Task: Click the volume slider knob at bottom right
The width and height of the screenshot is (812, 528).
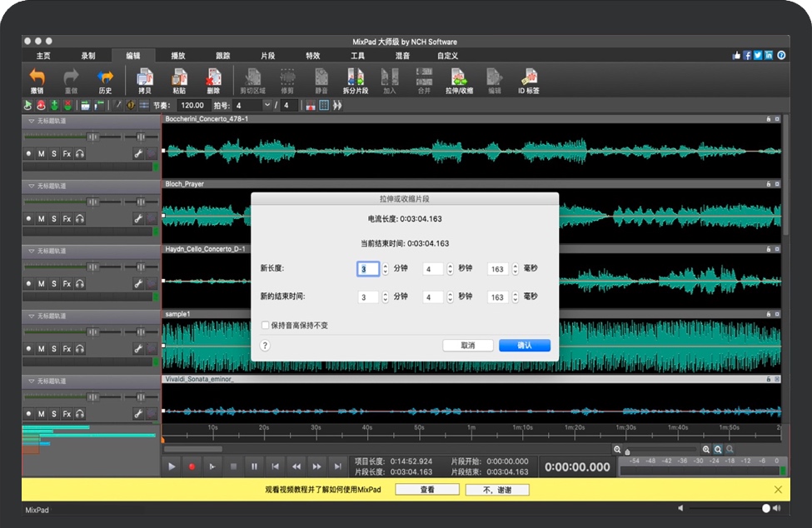Action: point(765,508)
